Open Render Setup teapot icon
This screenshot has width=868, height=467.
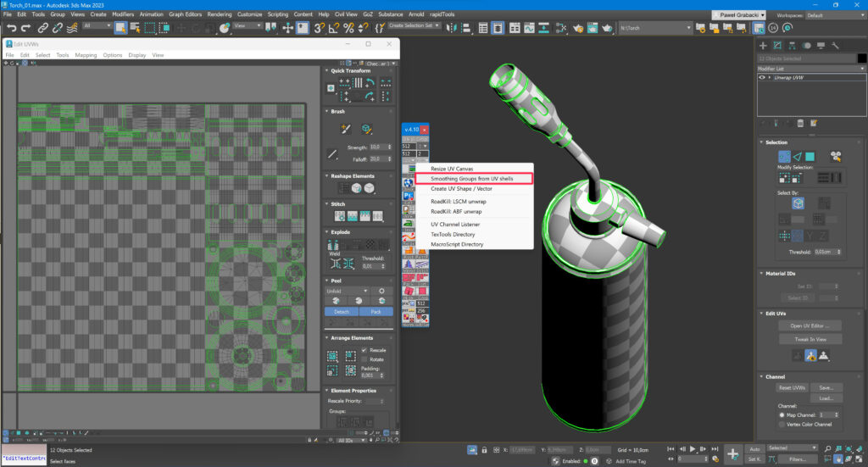tap(578, 28)
